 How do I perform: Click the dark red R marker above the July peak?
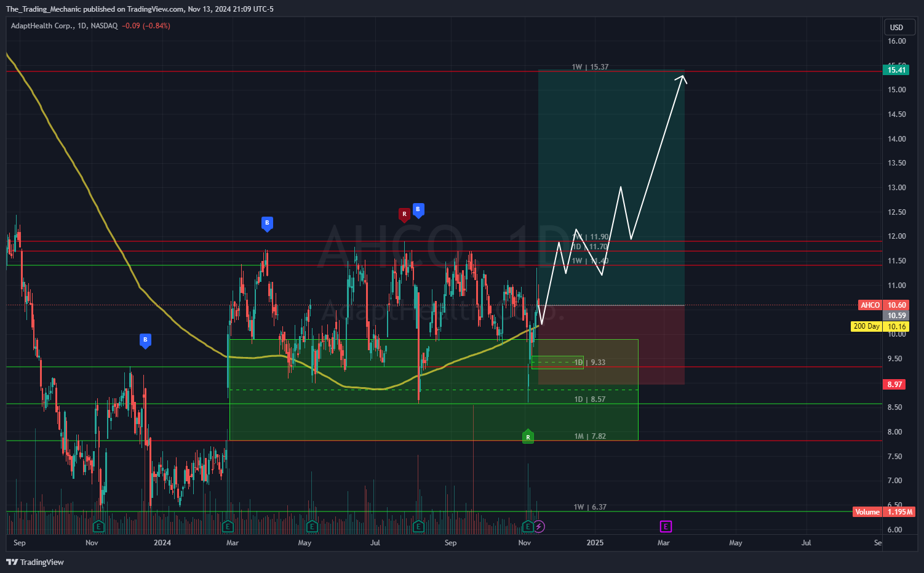tap(404, 215)
